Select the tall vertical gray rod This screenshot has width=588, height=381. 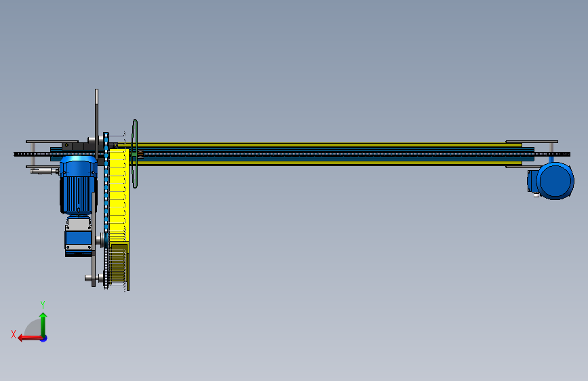pos(96,124)
